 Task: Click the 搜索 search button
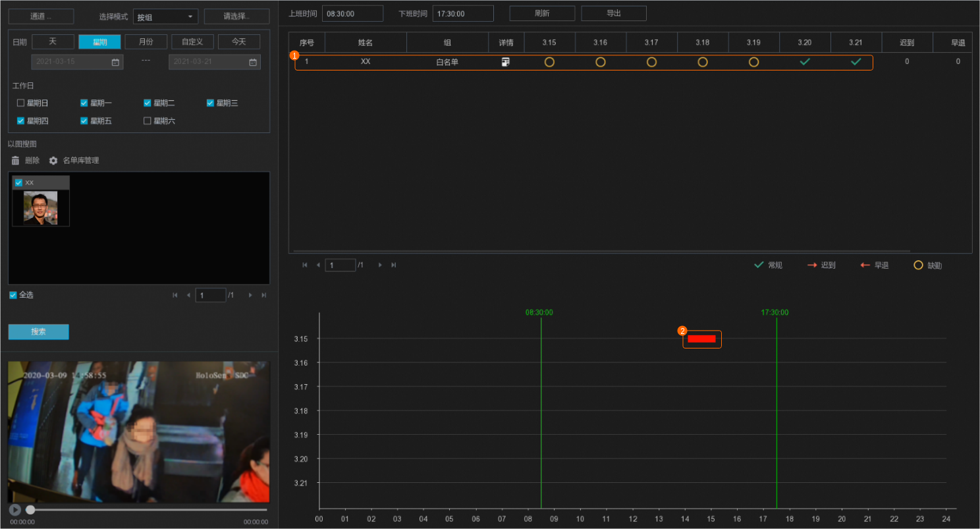tap(38, 332)
